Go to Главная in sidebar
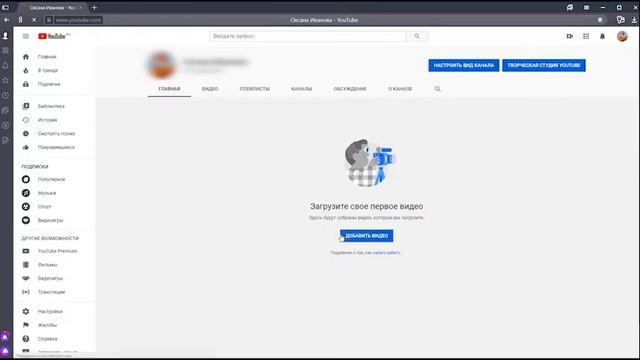The height and width of the screenshot is (360, 640). tap(55, 57)
